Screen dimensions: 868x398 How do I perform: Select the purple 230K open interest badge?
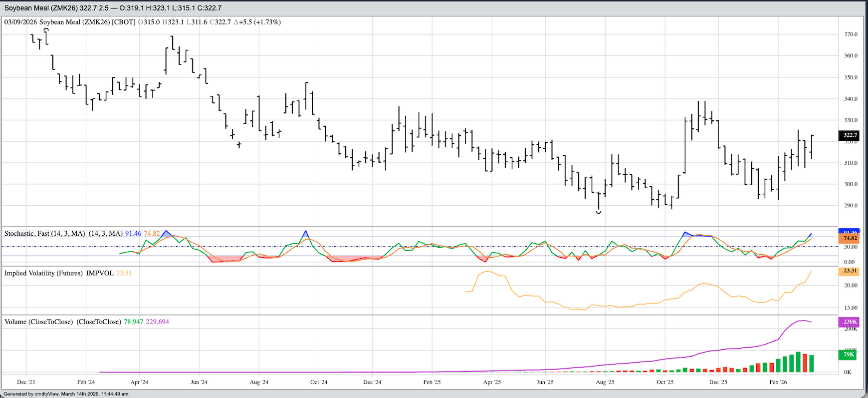point(850,322)
